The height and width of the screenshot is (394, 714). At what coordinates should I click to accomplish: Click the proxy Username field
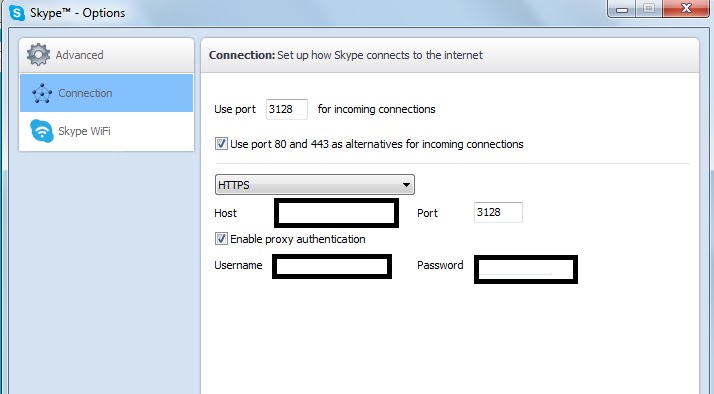(332, 266)
